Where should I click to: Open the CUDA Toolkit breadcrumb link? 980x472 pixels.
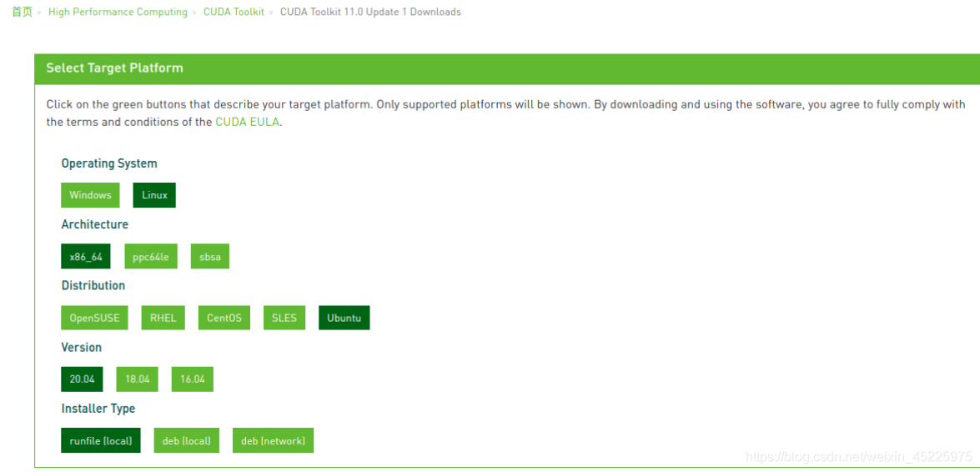click(234, 12)
